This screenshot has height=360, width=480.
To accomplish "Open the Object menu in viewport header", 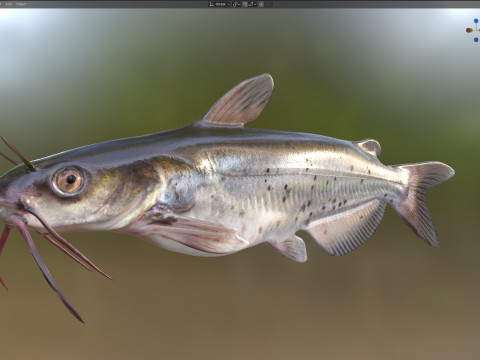I will pyautogui.click(x=21, y=4).
